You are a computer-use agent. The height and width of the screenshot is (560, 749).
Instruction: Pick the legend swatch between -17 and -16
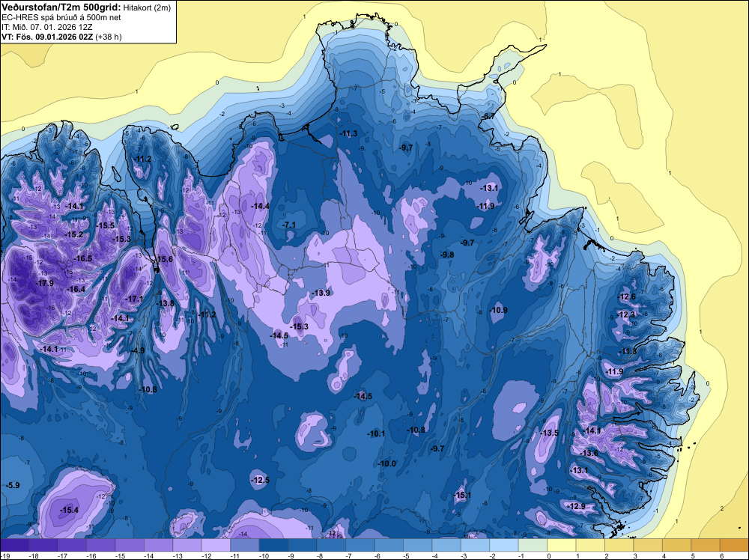coord(72,545)
